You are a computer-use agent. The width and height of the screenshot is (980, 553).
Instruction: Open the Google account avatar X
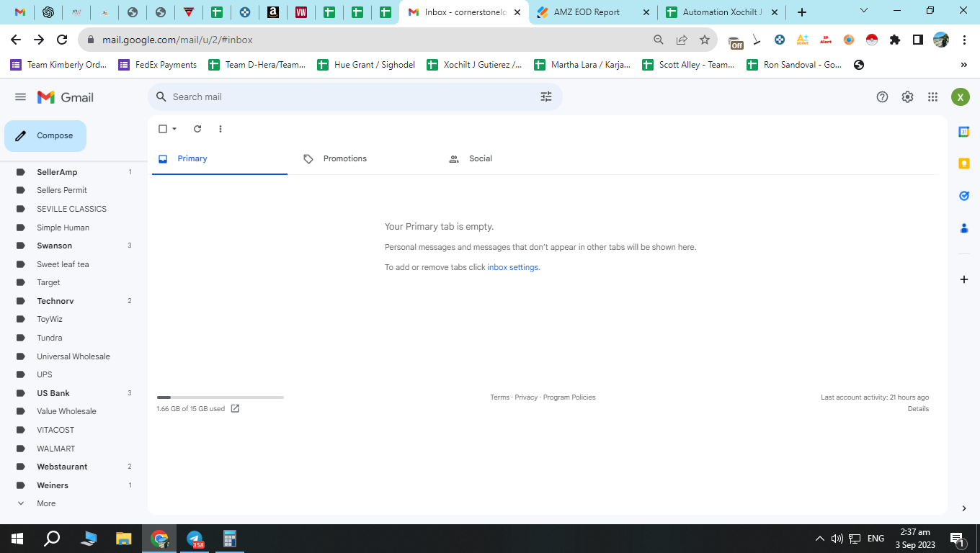click(960, 97)
